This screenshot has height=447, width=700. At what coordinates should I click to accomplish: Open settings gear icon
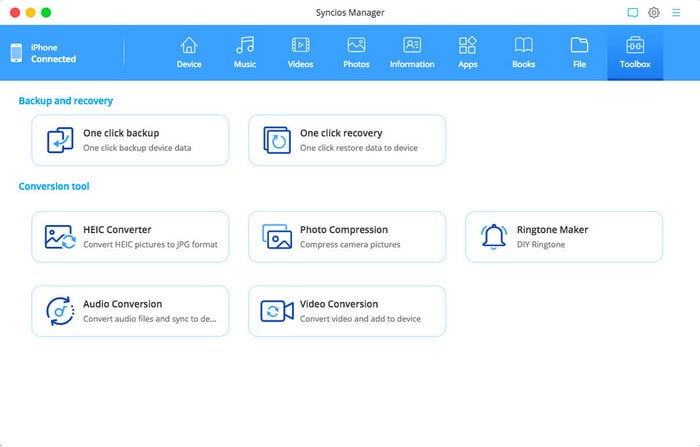[x=654, y=13]
